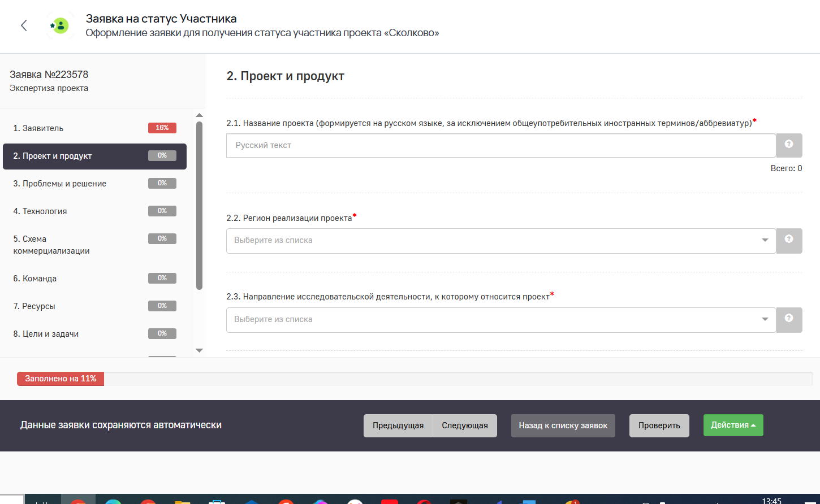Click the 0% badge for Технология
820x504 pixels.
coord(162,211)
